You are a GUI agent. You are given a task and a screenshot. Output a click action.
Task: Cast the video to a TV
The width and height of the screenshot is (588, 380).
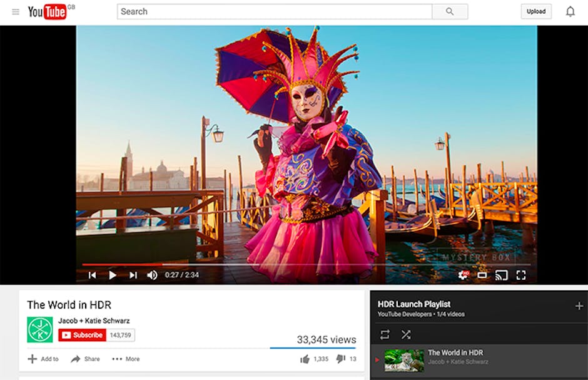coord(501,275)
